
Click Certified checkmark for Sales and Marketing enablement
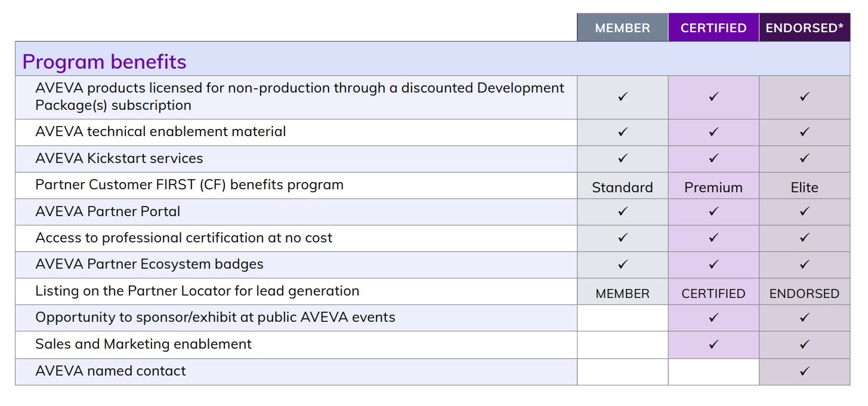pyautogui.click(x=713, y=344)
